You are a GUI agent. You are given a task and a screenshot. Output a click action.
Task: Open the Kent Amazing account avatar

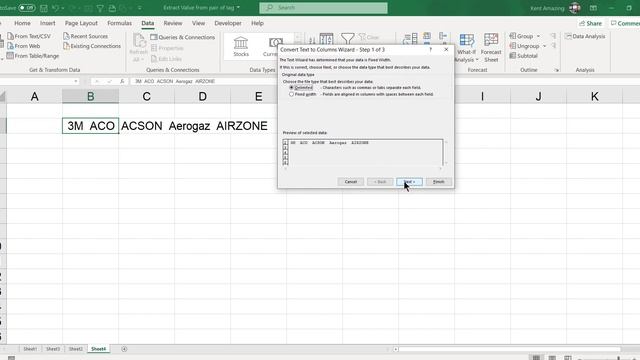click(575, 8)
